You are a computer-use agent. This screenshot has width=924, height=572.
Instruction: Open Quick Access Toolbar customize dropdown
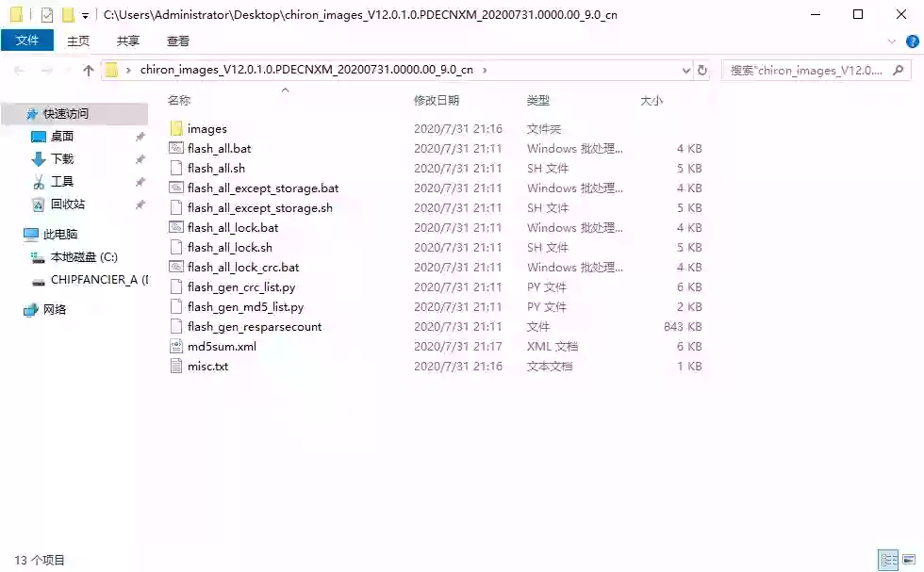tap(85, 16)
